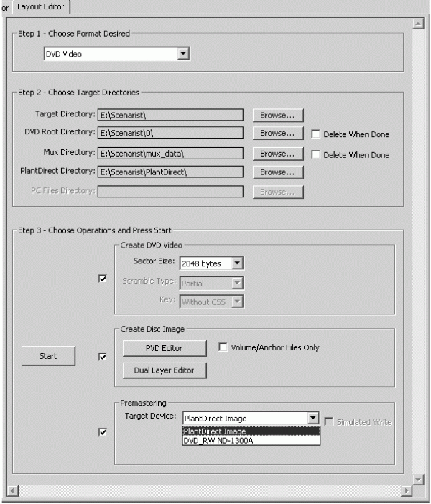Browse for the PlantDirect Directory
431x504 pixels.
[278, 172]
